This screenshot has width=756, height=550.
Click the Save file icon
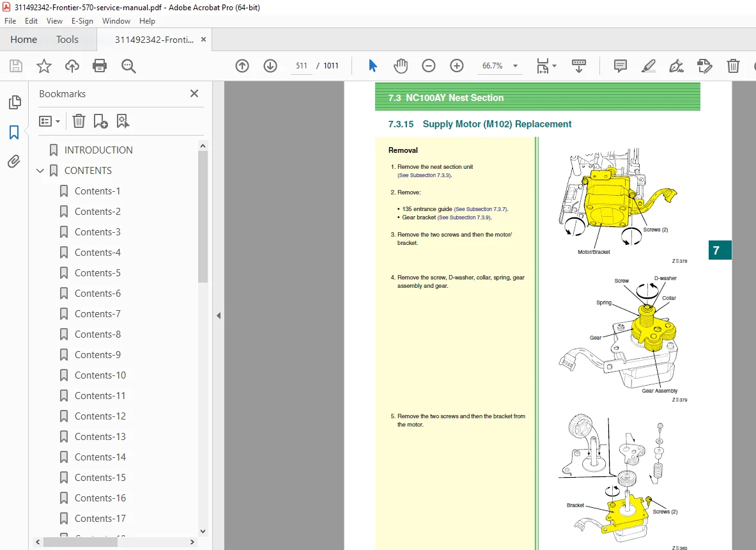coord(16,66)
